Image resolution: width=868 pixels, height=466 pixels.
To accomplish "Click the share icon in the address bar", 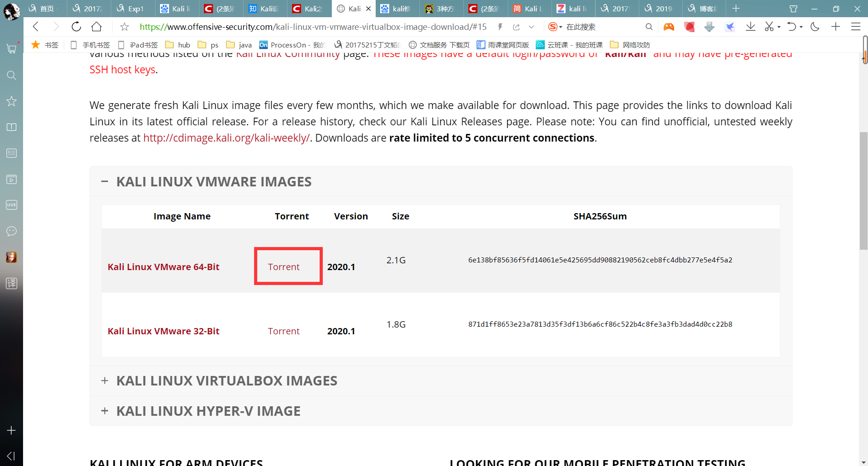I will [516, 27].
